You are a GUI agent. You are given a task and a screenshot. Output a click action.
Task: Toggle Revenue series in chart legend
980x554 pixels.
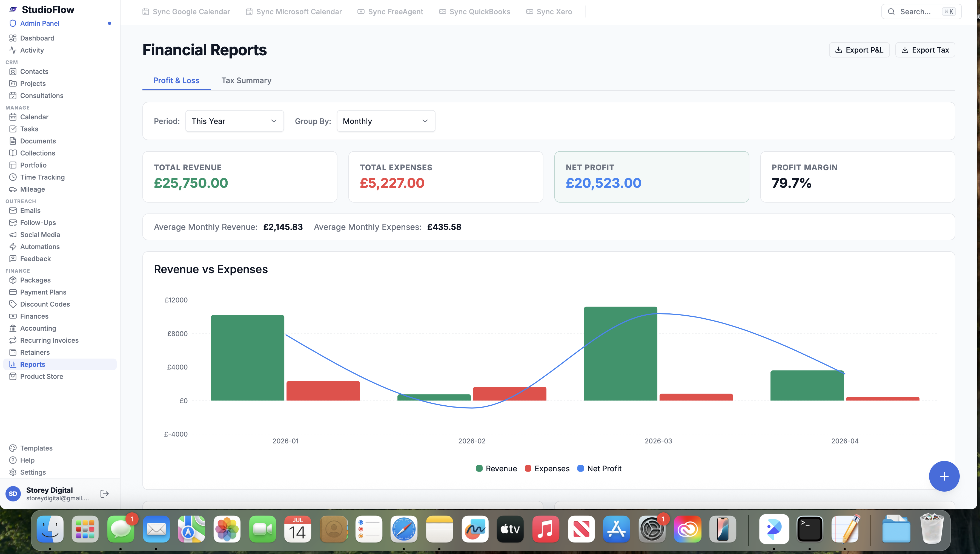tap(497, 469)
